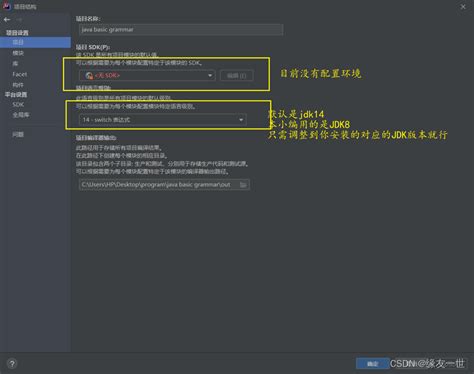The height and width of the screenshot is (374, 474).
Task: Open the 模块 settings section
Action: coord(18,53)
